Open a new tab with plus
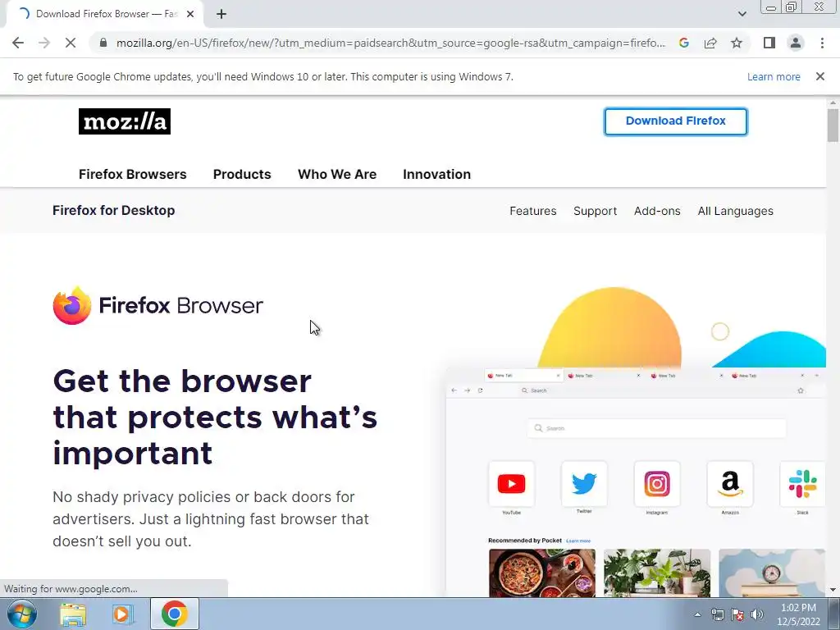Image resolution: width=840 pixels, height=630 pixels. (x=221, y=14)
